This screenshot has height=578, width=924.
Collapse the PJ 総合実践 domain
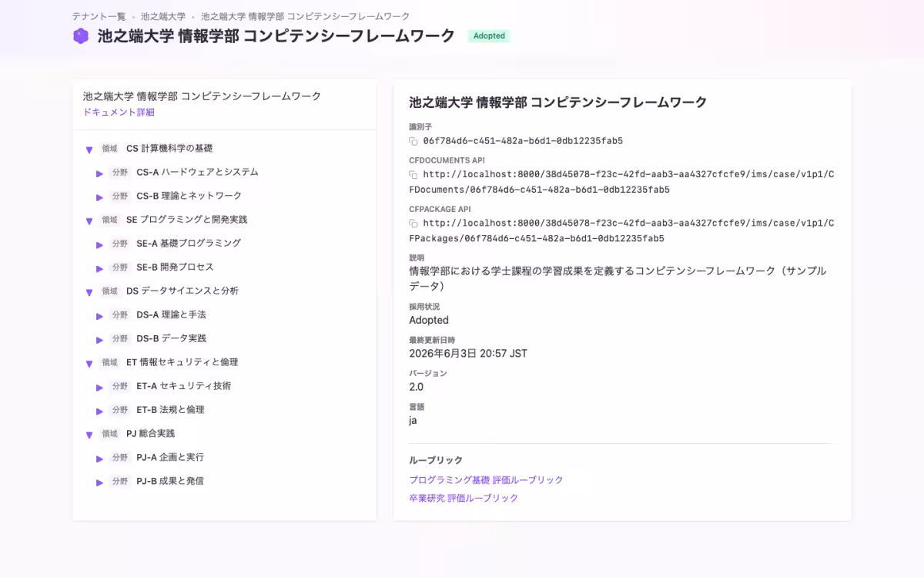pyautogui.click(x=89, y=435)
